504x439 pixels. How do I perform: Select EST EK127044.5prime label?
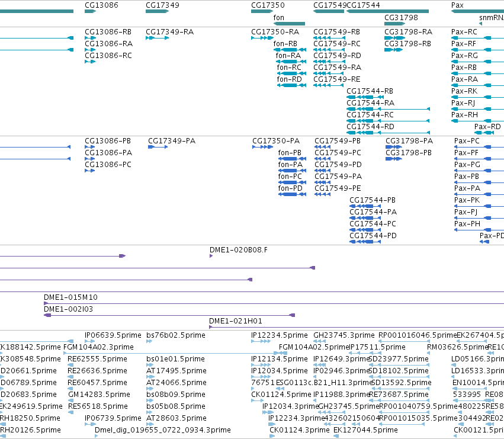(x=366, y=430)
